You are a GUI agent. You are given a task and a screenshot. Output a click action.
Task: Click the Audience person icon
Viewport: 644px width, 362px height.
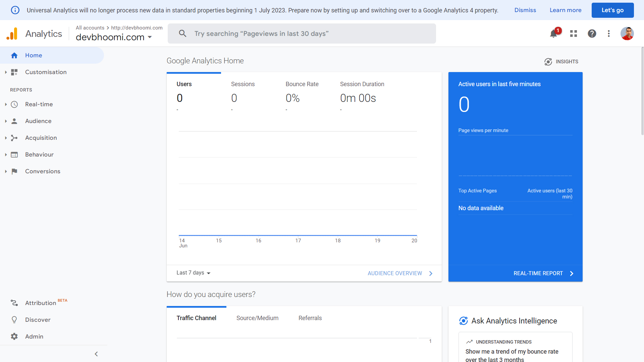14,121
